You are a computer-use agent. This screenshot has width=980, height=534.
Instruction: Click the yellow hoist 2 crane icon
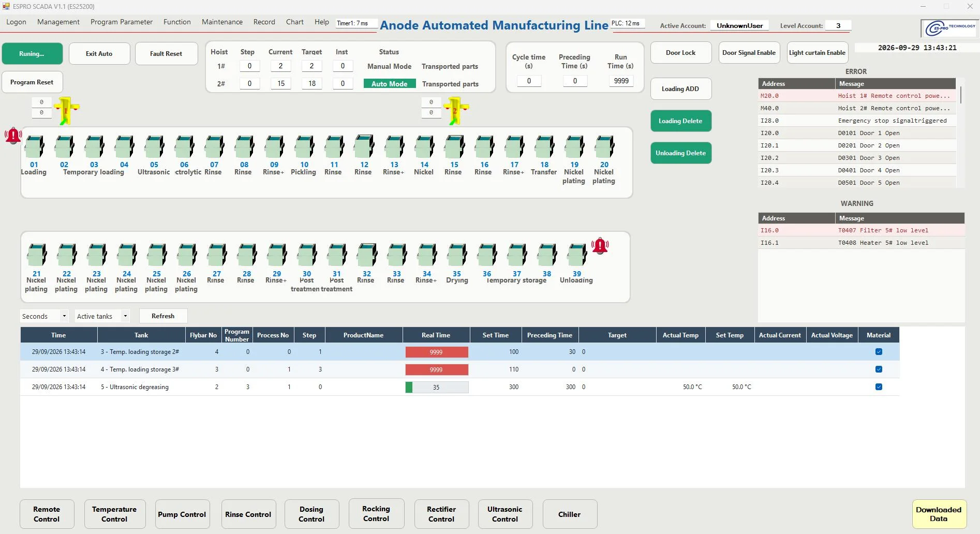[x=456, y=111]
